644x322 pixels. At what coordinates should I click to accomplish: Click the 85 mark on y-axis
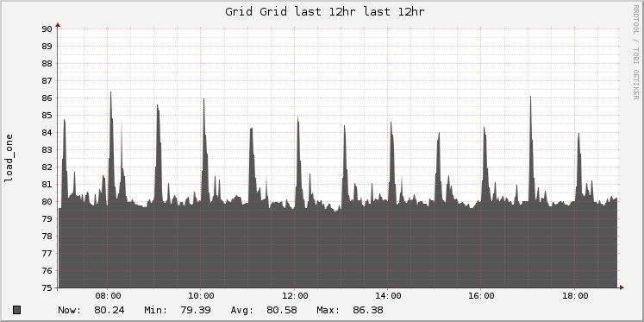tap(47, 115)
